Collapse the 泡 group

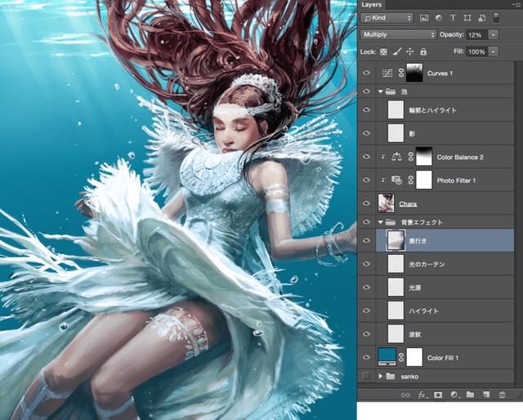tap(381, 92)
